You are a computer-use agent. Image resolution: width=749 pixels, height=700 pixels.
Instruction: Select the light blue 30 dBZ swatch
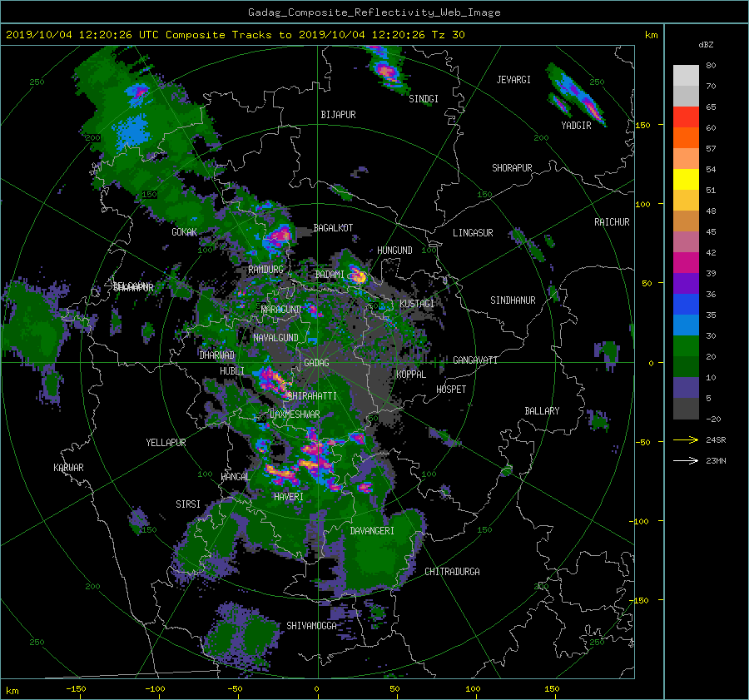(686, 325)
